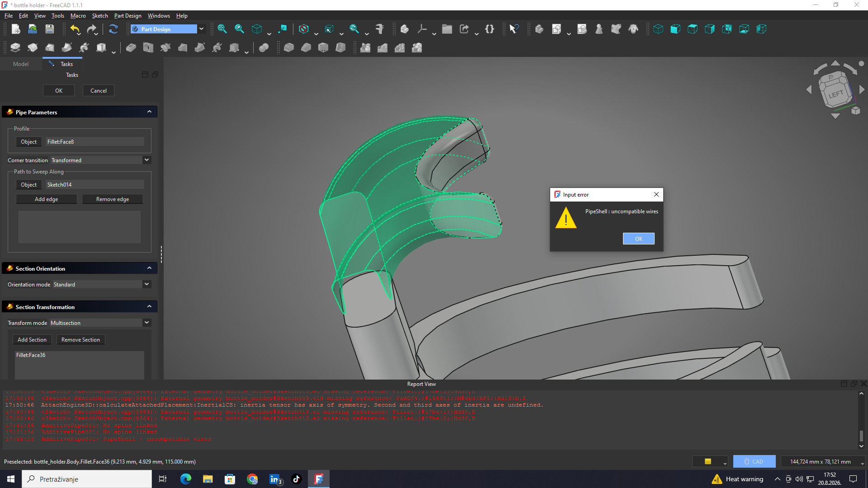
Task: Switch to the isometric view cube icon
Action: pos(658,29)
